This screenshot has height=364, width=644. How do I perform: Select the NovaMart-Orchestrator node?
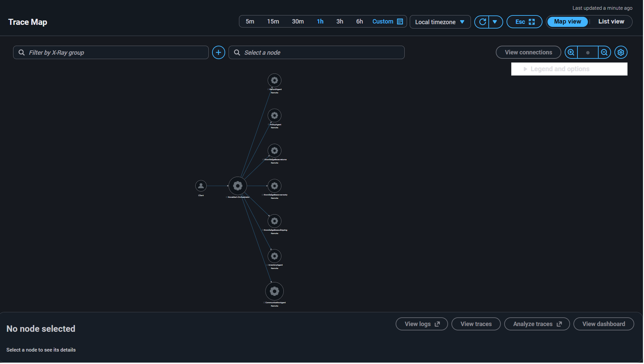(238, 186)
